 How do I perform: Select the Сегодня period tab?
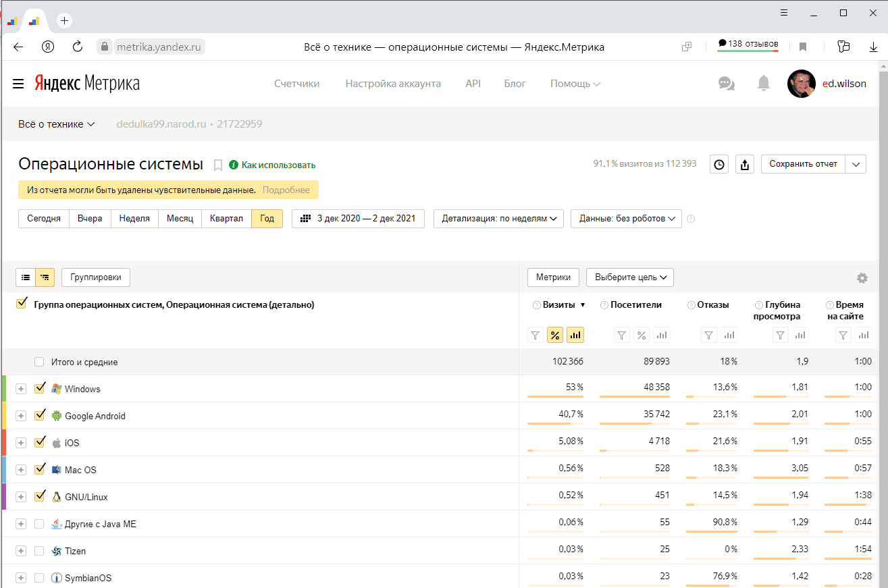coord(44,219)
